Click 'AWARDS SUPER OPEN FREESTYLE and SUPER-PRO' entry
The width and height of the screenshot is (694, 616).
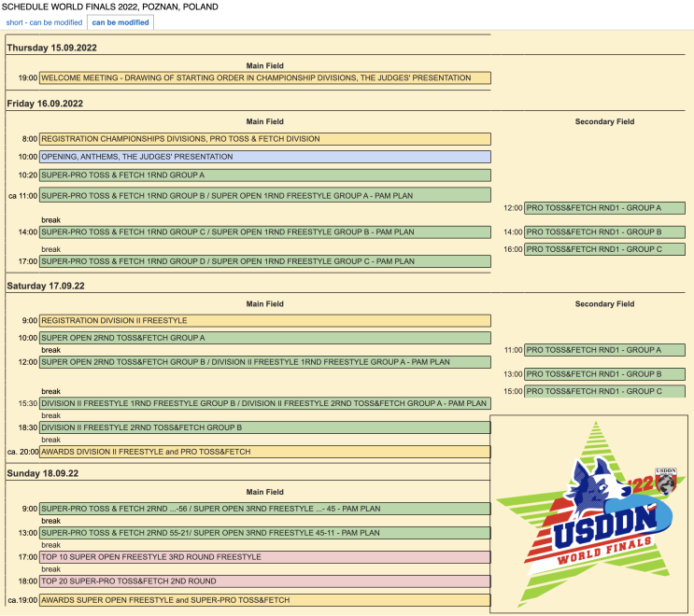point(265,600)
